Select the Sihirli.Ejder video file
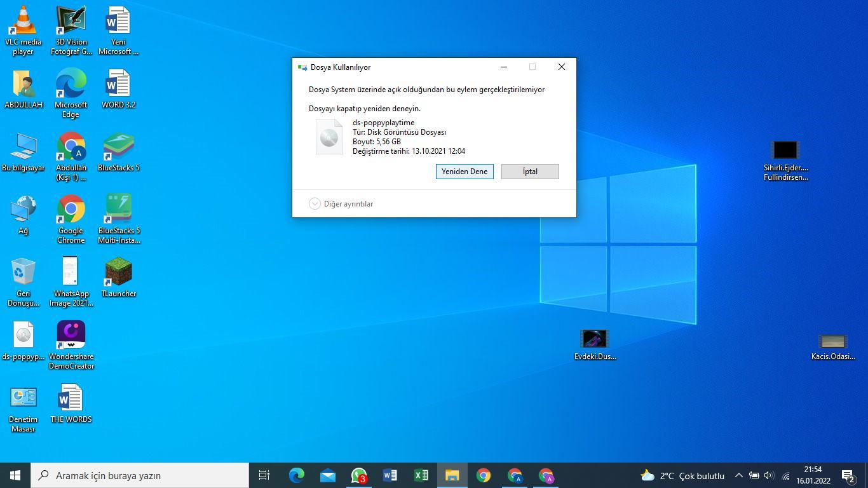The height and width of the screenshot is (488, 868). 785,161
